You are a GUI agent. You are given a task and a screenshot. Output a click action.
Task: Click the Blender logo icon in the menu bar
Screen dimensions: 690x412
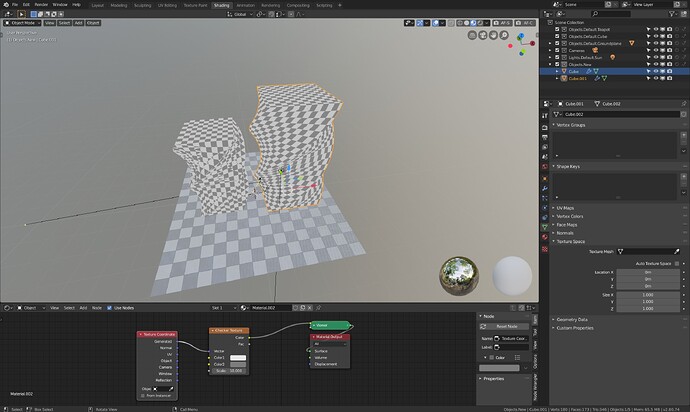pyautogui.click(x=6, y=5)
